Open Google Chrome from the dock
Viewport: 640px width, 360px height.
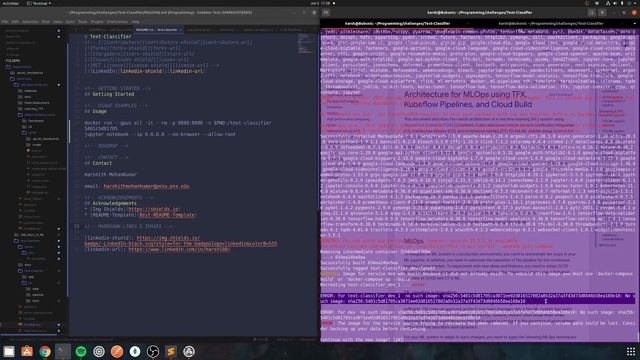(x=45, y=351)
